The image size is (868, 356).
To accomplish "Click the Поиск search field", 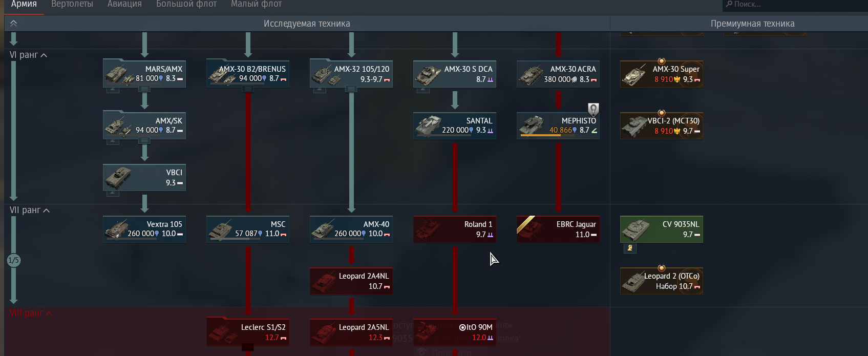I will tap(794, 5).
